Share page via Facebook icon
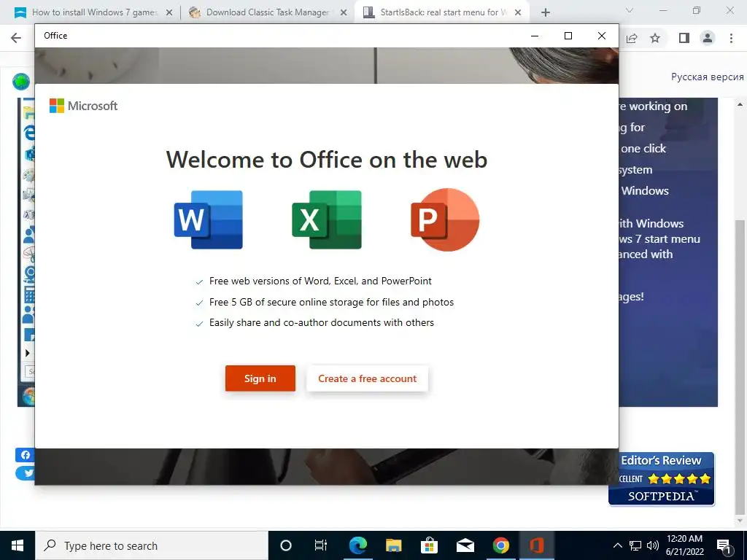The image size is (747, 560). [x=26, y=455]
